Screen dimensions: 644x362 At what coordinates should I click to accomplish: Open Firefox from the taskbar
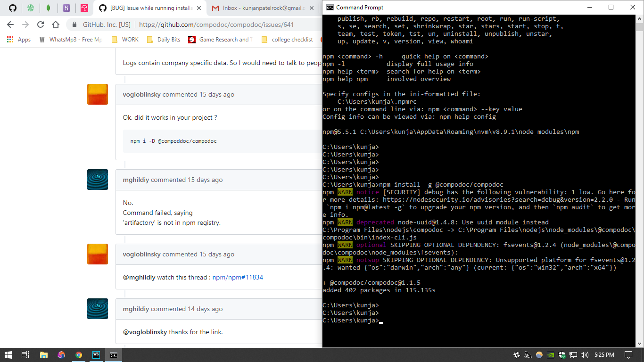(61, 355)
